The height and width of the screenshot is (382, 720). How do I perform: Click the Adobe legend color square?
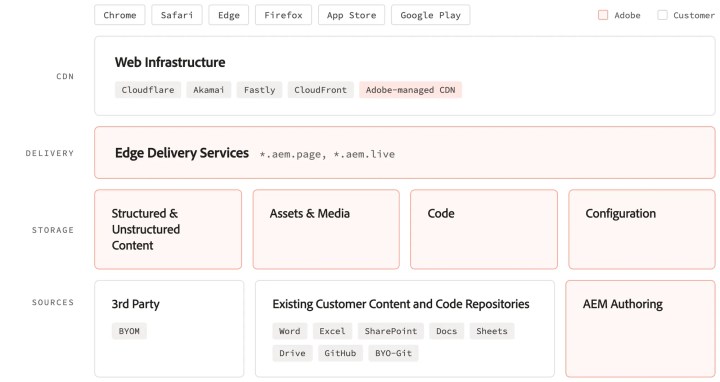click(603, 15)
